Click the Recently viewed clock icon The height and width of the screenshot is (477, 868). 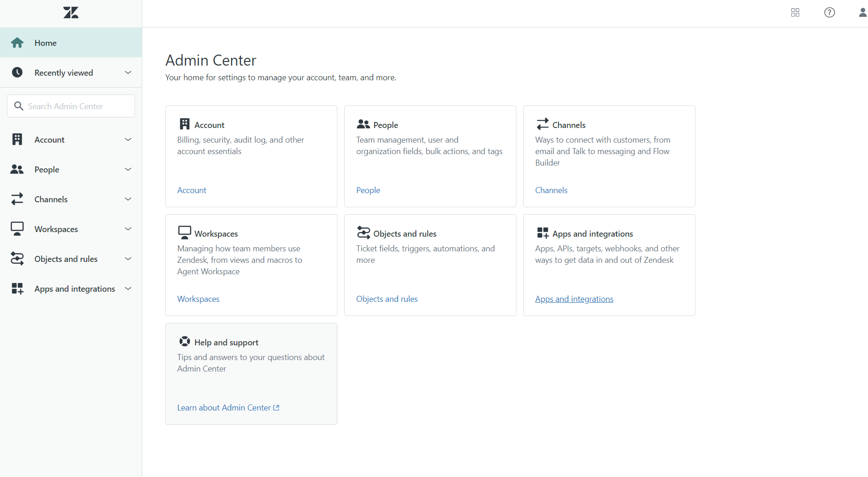(x=17, y=72)
